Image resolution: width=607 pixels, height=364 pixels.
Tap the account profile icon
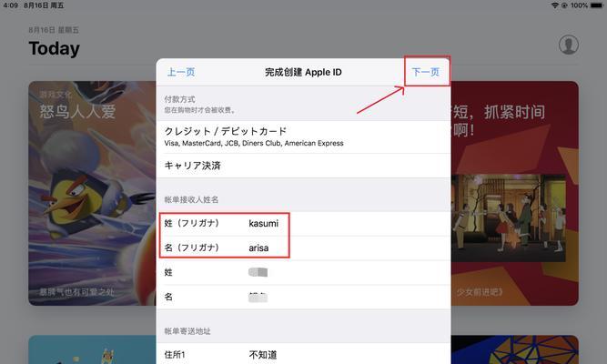point(569,45)
